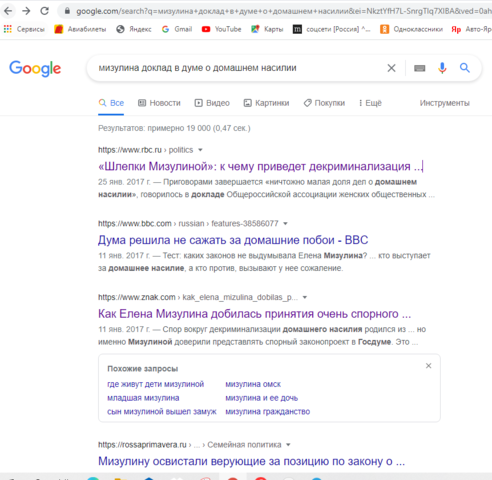
Task: Switch to the Картинки tab
Action: coord(266,103)
